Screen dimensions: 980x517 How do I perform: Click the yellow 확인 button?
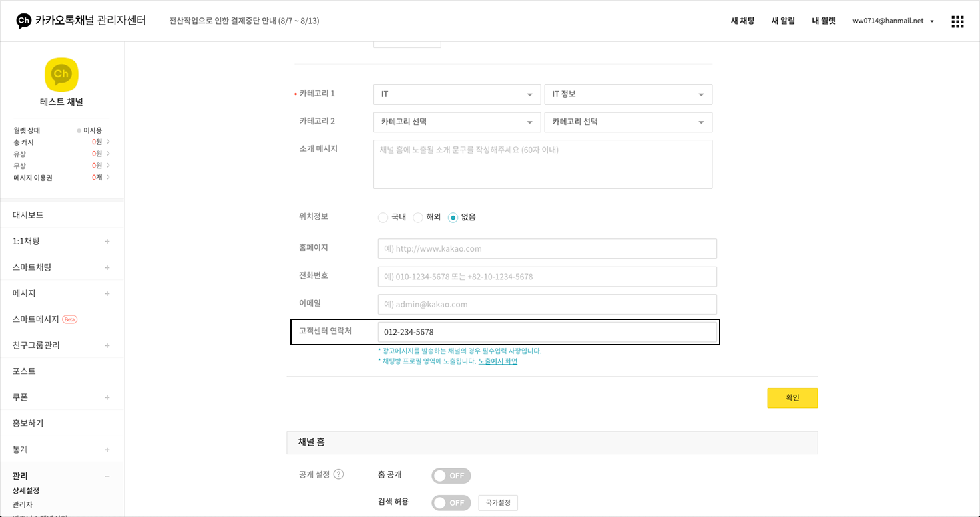(x=792, y=398)
